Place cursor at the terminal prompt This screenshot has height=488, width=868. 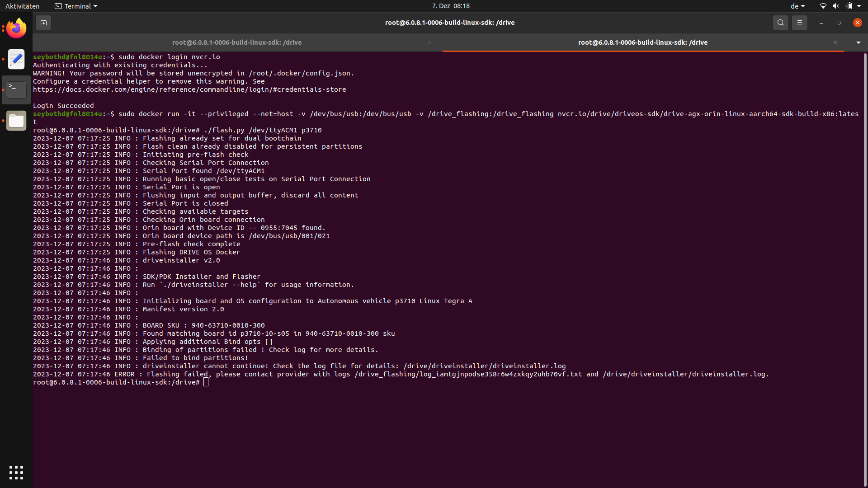point(206,382)
